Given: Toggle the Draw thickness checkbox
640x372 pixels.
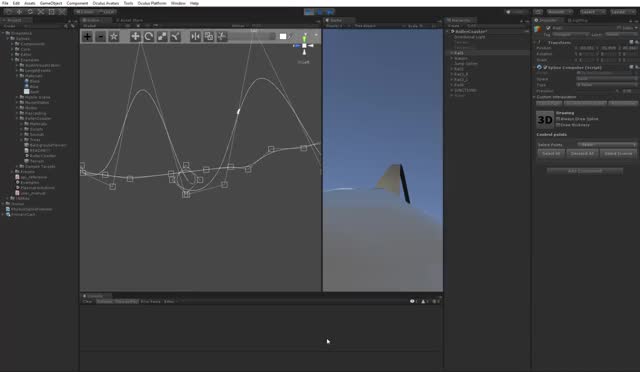Looking at the screenshot, I should (x=558, y=125).
